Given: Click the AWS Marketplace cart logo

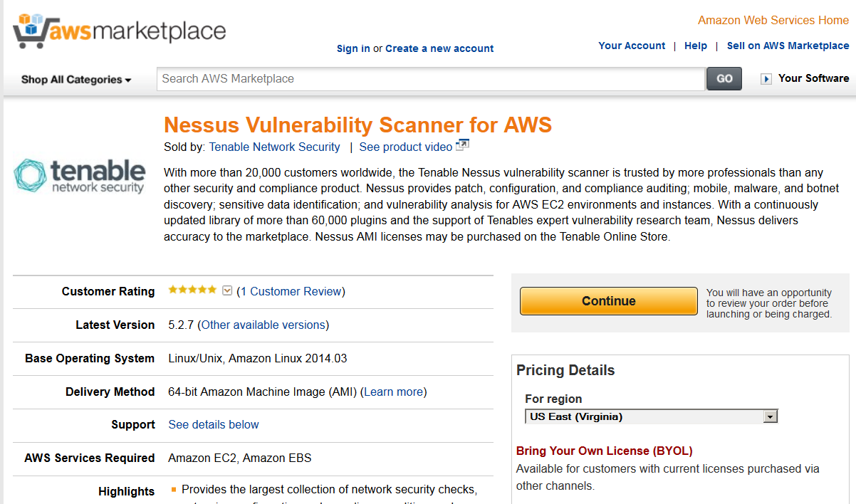Looking at the screenshot, I should pos(119,31).
